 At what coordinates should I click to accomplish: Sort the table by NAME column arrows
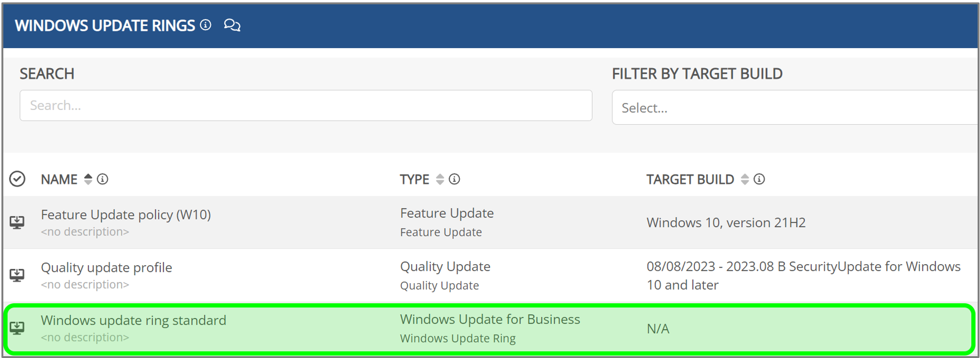(88, 179)
